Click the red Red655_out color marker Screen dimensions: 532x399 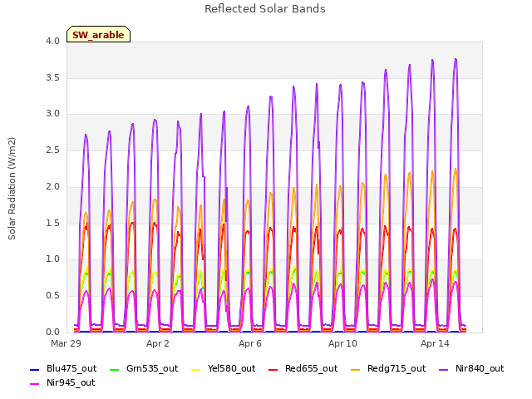(273, 369)
